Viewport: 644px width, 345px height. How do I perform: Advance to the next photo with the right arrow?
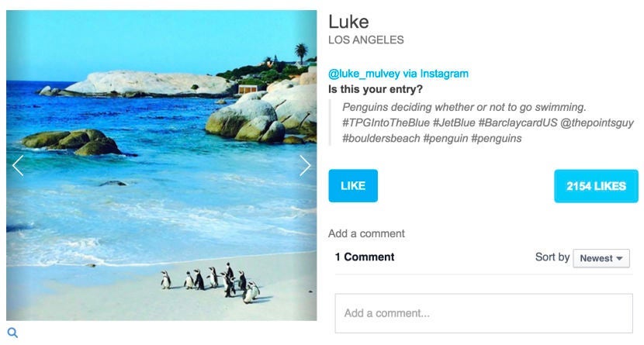(x=305, y=165)
